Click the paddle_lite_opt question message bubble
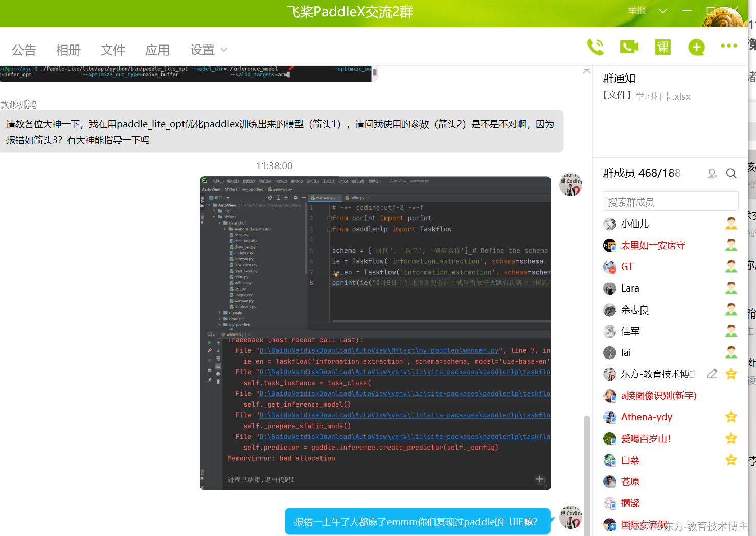756x536 pixels. coord(281,132)
